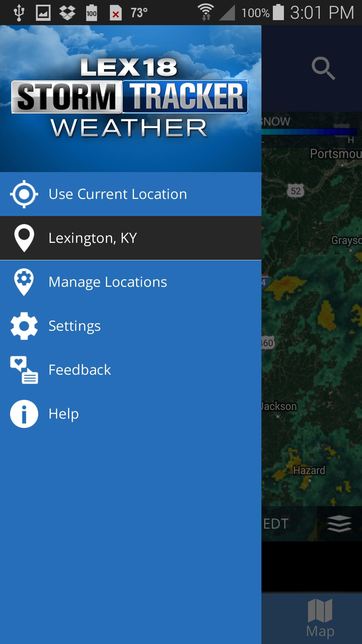Click the EDT timestamp on radar bar

(276, 524)
